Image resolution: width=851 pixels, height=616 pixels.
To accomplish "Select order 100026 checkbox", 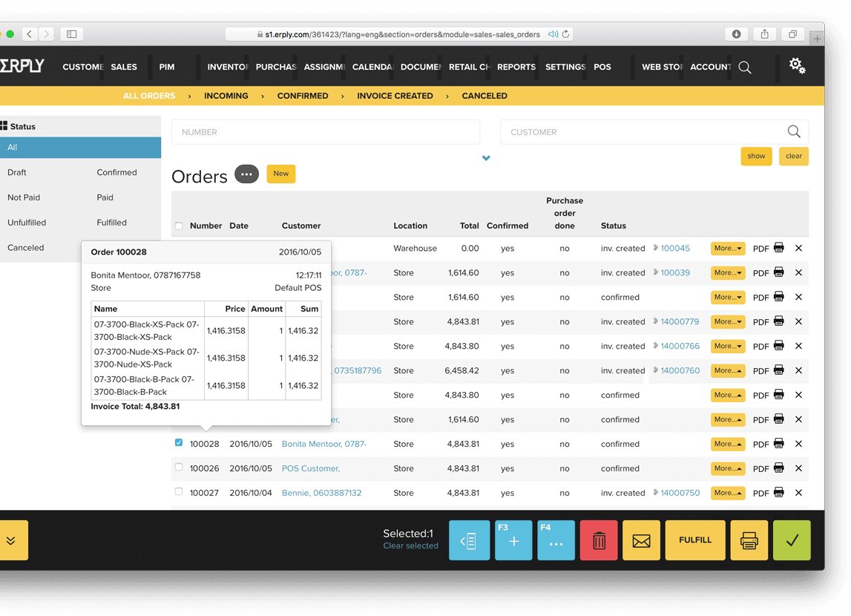I will point(179,468).
